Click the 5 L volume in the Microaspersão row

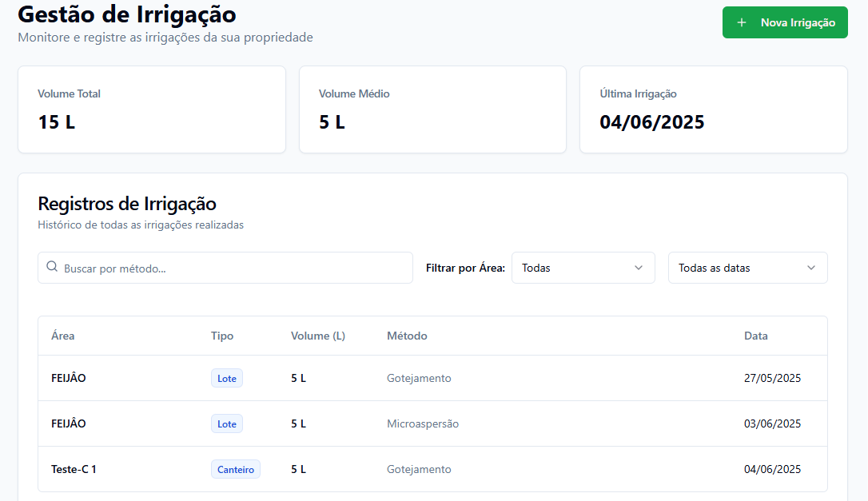(298, 423)
